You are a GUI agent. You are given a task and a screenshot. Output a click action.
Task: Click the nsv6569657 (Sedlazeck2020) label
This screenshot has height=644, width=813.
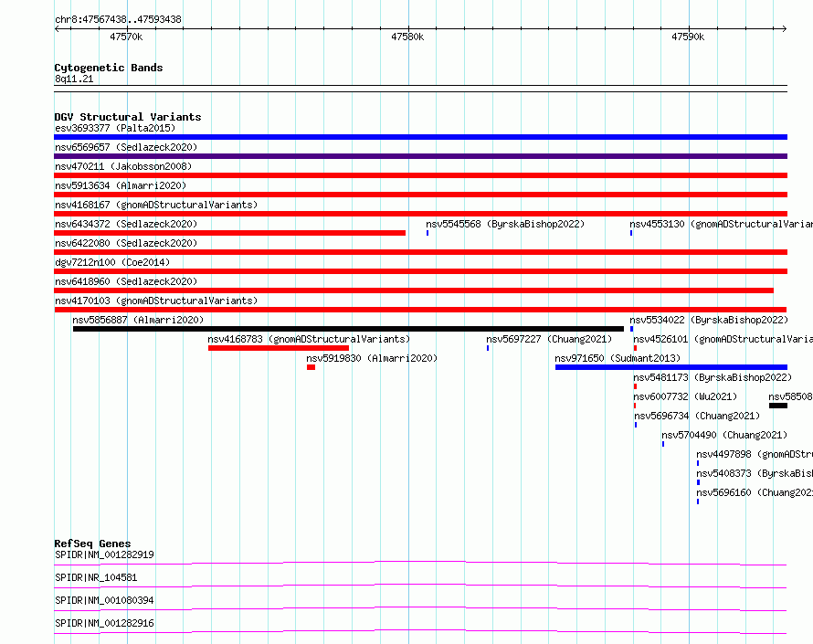click(126, 147)
